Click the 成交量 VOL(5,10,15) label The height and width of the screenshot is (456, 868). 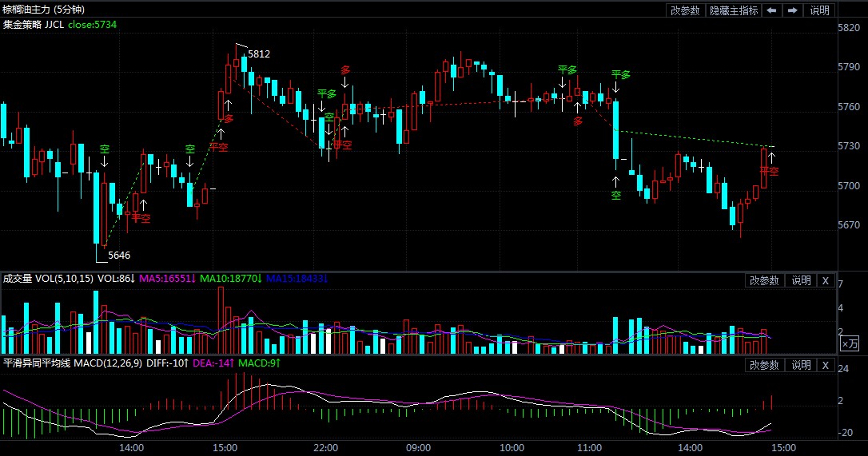(49, 279)
